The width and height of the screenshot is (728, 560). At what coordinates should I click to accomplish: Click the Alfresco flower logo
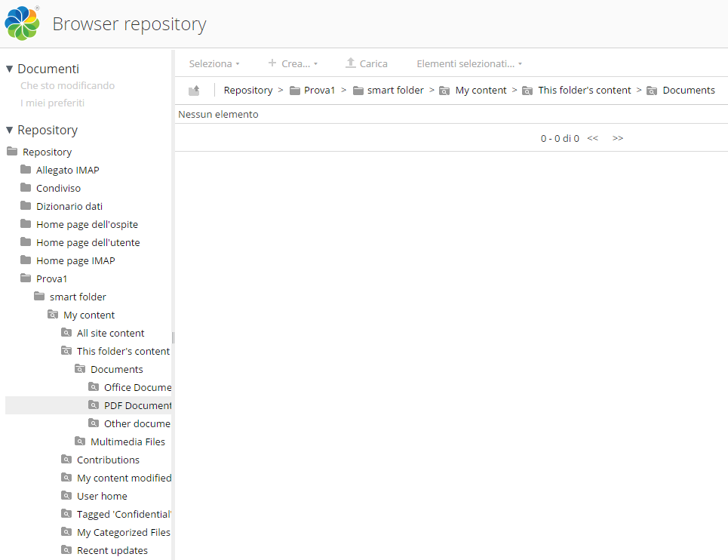[22, 23]
